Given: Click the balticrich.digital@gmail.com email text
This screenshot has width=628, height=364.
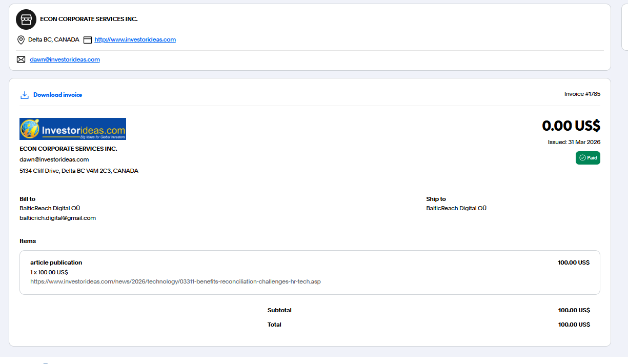Looking at the screenshot, I should coord(58,218).
